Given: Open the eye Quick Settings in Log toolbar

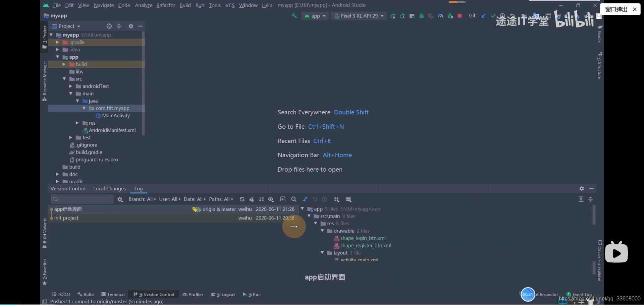Looking at the screenshot, I should point(271,199).
